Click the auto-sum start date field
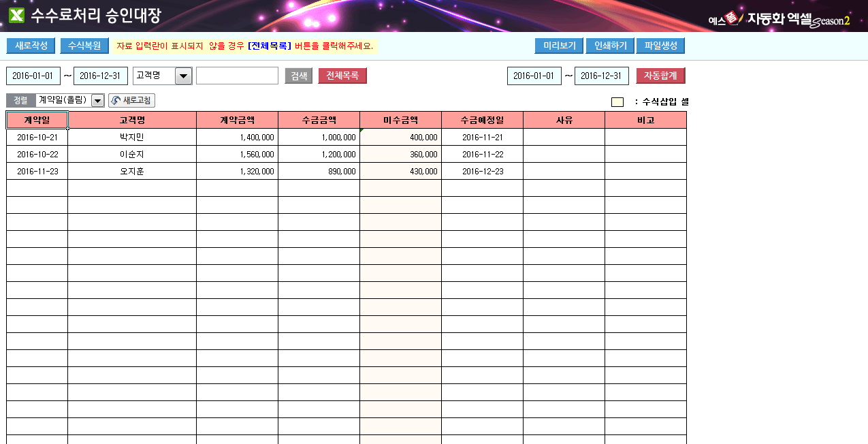 click(x=534, y=76)
